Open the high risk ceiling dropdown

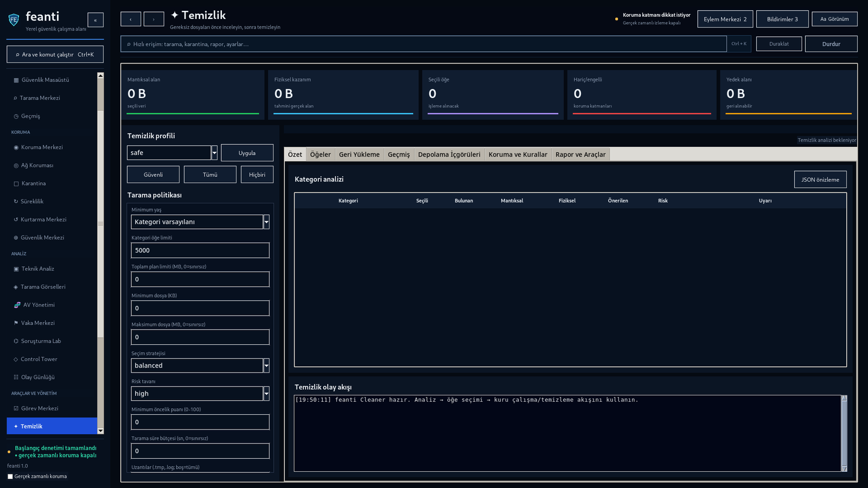point(266,394)
